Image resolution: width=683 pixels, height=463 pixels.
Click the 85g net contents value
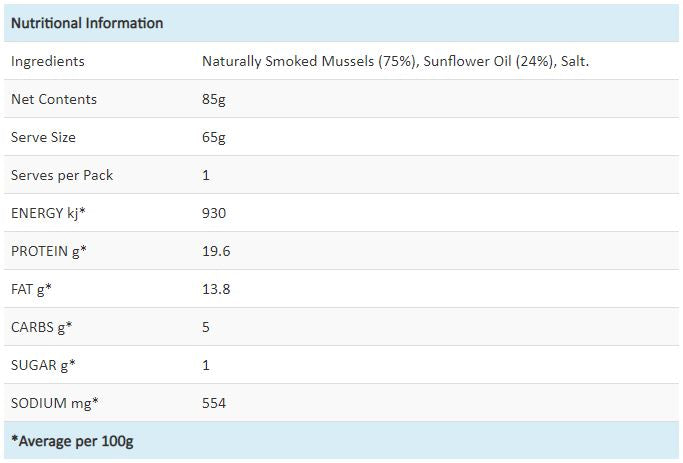214,99
